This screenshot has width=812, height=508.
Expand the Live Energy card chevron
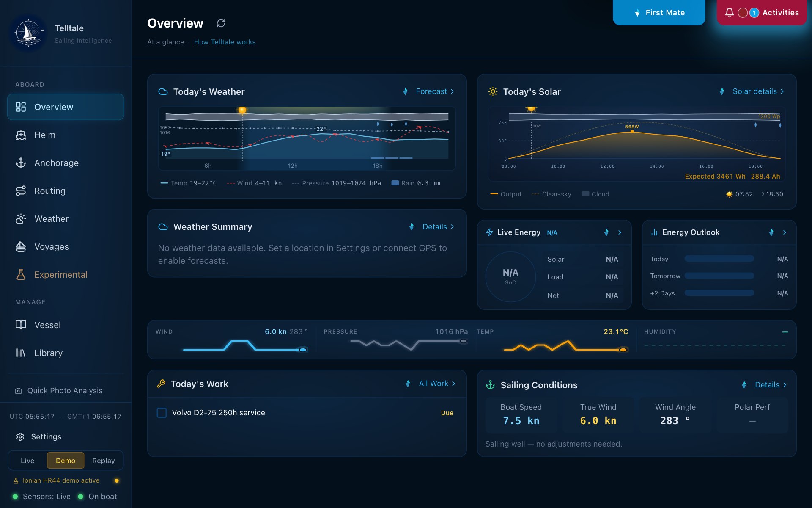(x=620, y=232)
